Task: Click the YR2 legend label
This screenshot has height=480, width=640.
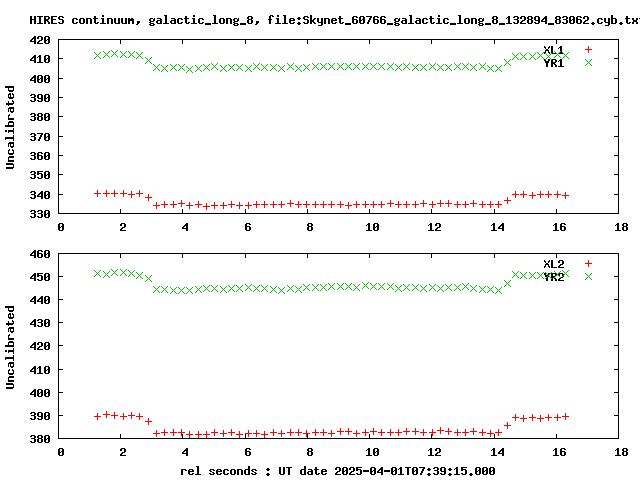Action: [x=553, y=277]
